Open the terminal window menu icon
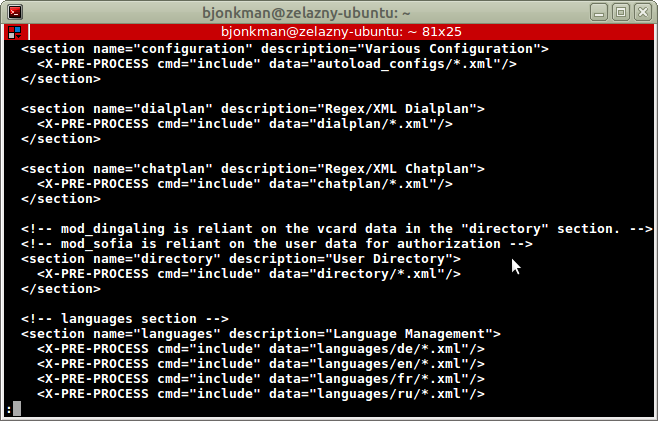Screen dimensions: 658x421 (13, 12)
